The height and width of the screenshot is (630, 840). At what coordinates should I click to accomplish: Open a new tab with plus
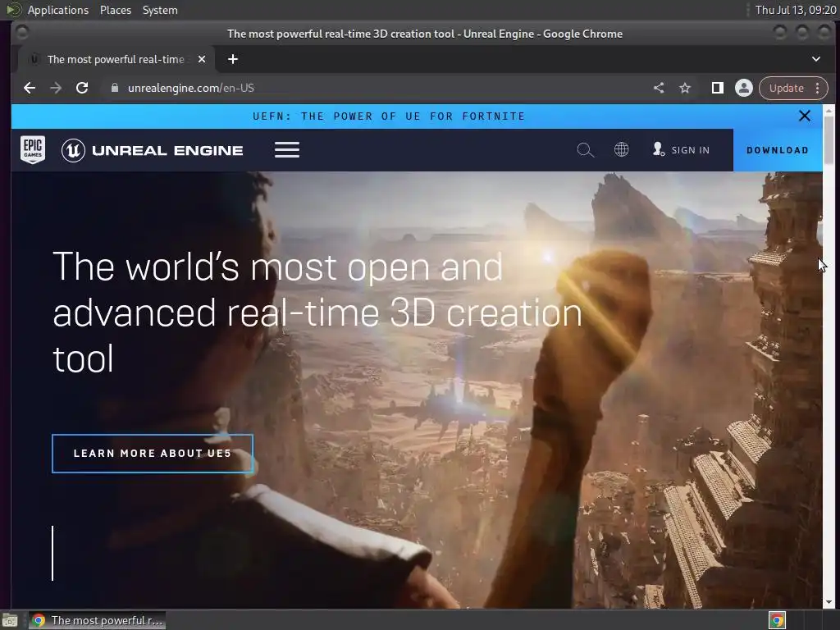232,59
